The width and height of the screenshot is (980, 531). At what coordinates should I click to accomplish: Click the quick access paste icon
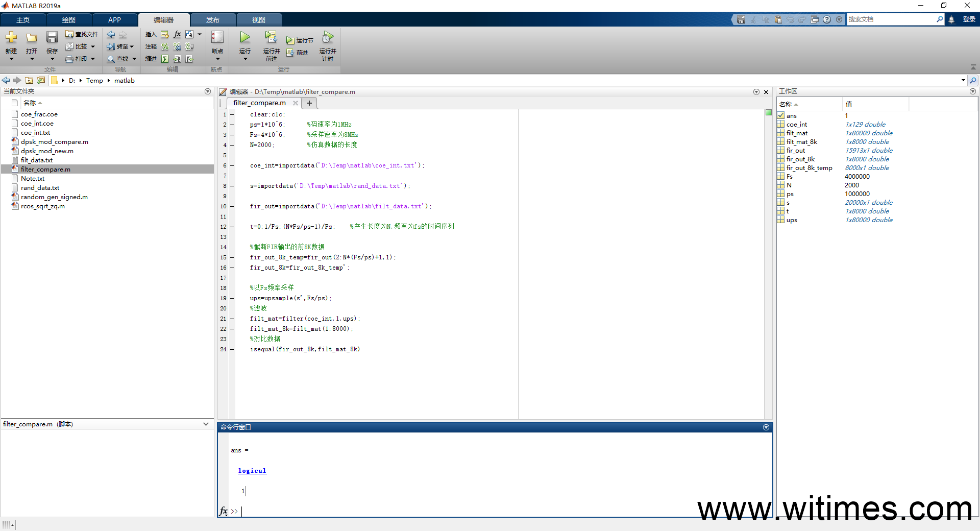[x=778, y=19]
